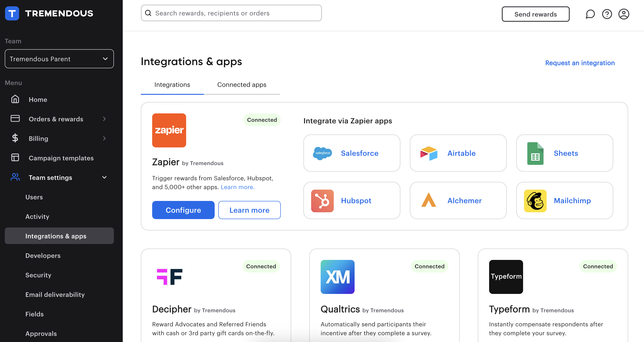The width and height of the screenshot is (644, 342).
Task: Click the Airtable app icon
Action: pyautogui.click(x=428, y=153)
